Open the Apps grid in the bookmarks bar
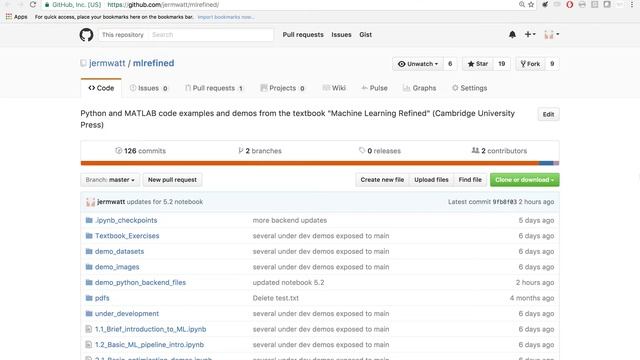640x360 pixels. point(16,17)
